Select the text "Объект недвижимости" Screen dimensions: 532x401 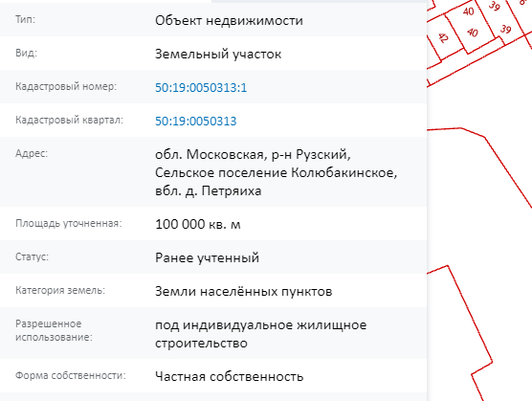[229, 21]
